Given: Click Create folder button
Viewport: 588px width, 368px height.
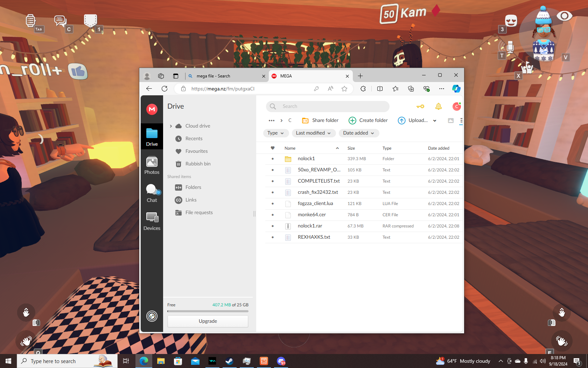Looking at the screenshot, I should 368,121.
